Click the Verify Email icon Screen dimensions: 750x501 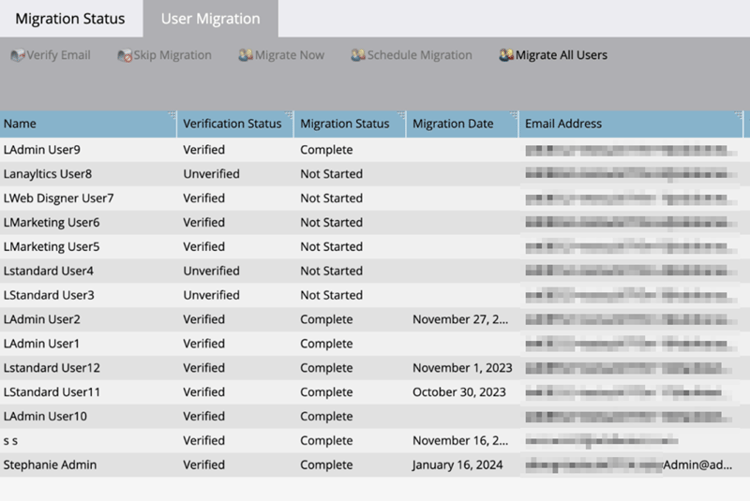click(x=17, y=56)
